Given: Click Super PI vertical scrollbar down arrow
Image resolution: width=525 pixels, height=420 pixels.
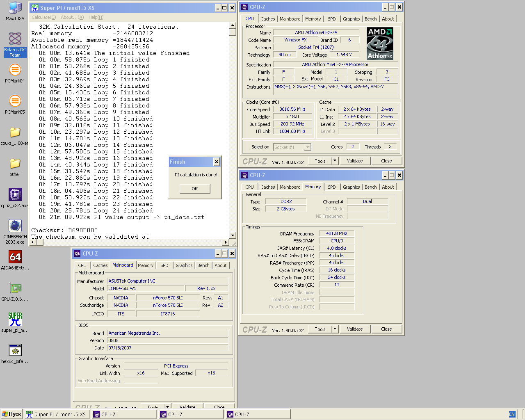Looking at the screenshot, I should click(233, 235).
